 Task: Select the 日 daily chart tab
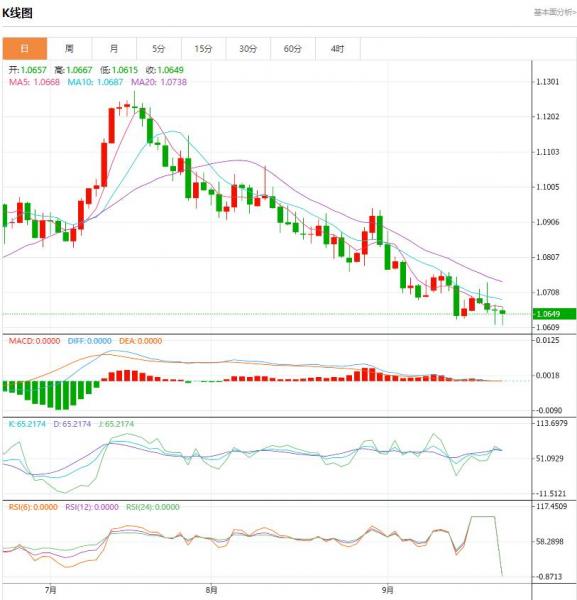click(x=25, y=49)
